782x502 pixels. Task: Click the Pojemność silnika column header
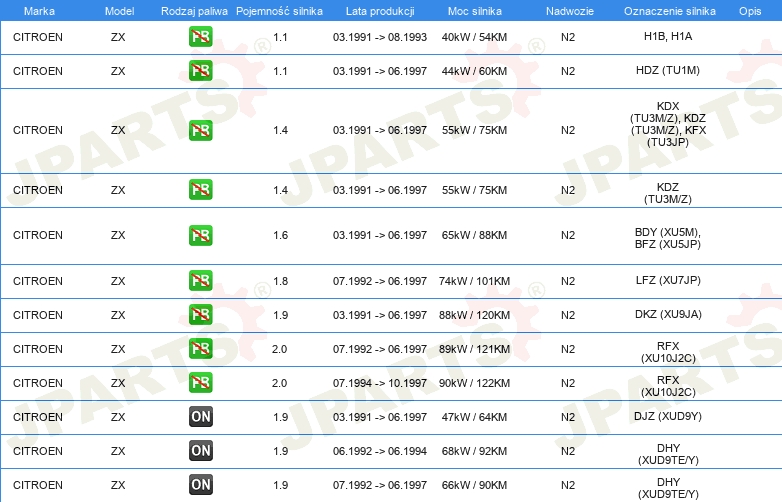[279, 11]
